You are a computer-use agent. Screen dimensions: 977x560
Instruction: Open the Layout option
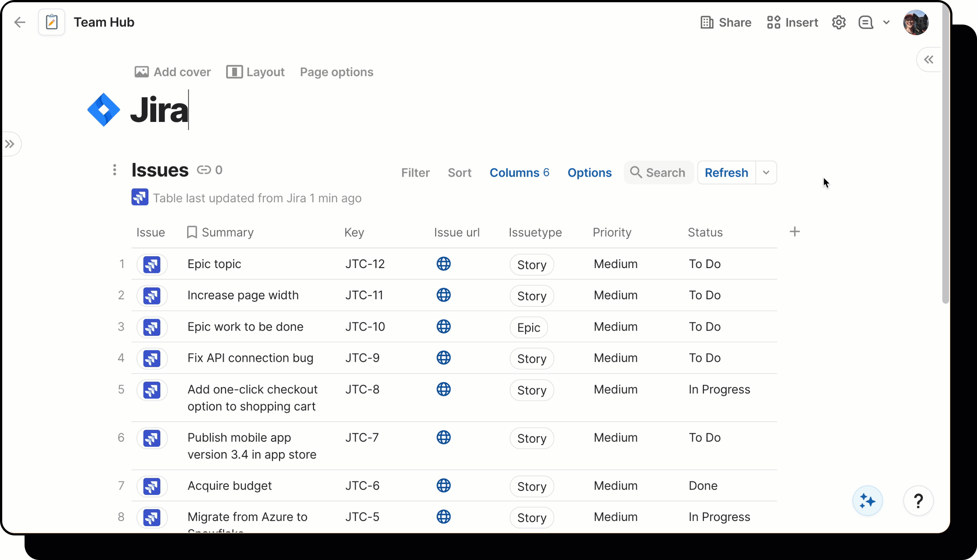point(255,72)
